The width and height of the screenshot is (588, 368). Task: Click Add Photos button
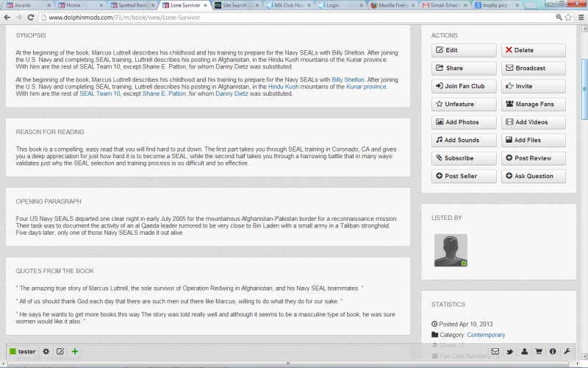(x=464, y=122)
